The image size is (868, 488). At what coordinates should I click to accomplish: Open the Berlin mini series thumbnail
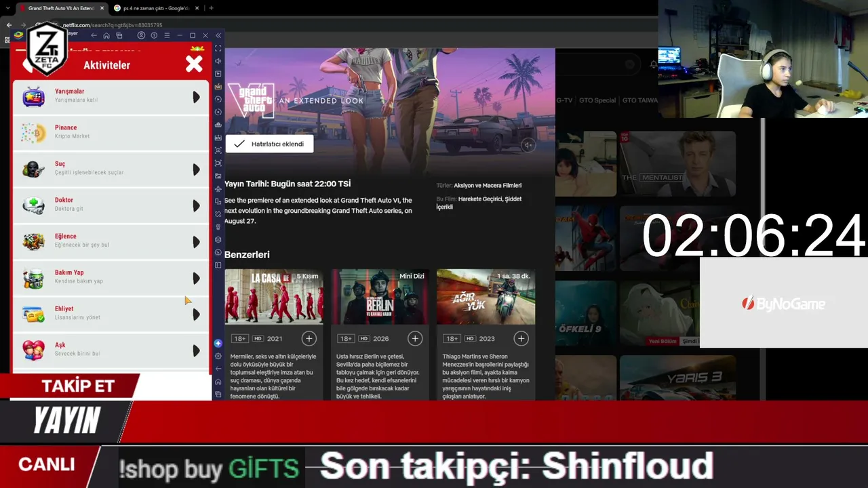point(380,297)
